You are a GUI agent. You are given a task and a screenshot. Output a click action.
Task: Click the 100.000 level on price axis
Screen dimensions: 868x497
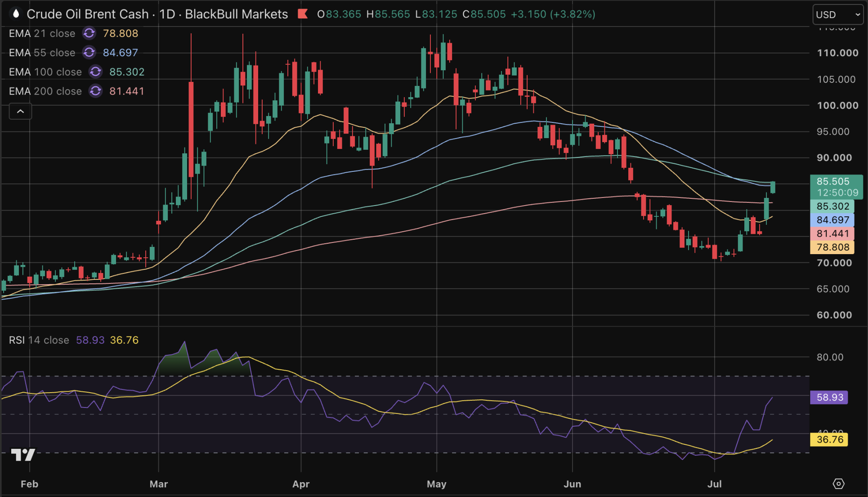[x=837, y=105]
